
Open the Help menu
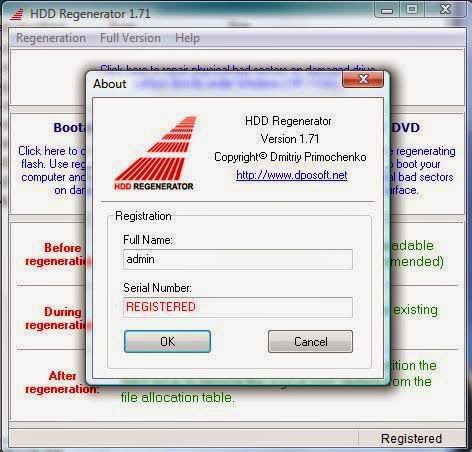[187, 38]
